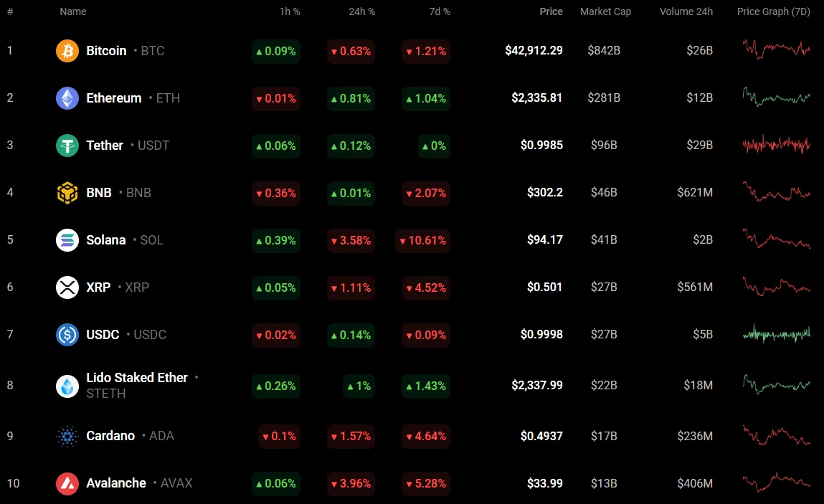Click the Lido Staked Ether logo icon
Viewport: 824px width, 504px height.
pyautogui.click(x=67, y=386)
